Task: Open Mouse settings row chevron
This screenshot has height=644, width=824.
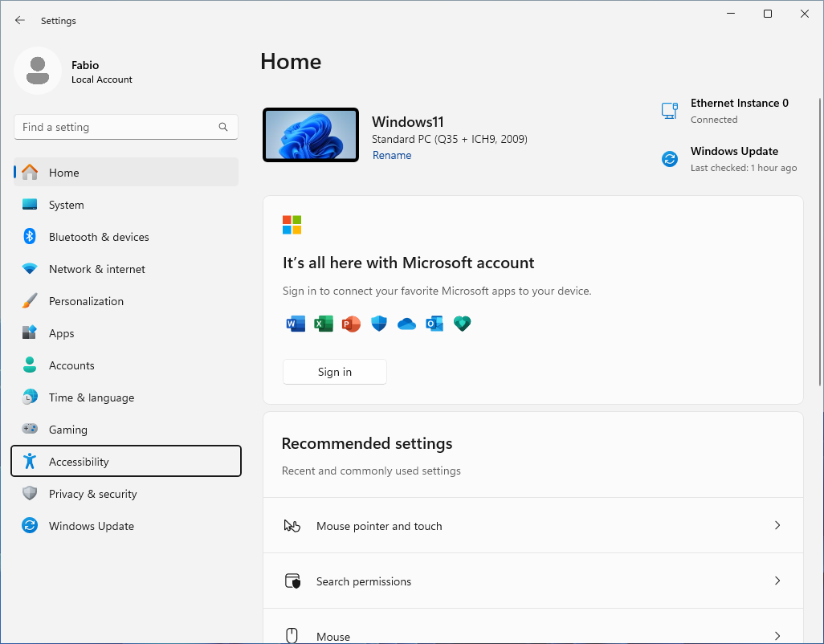Action: tap(777, 636)
